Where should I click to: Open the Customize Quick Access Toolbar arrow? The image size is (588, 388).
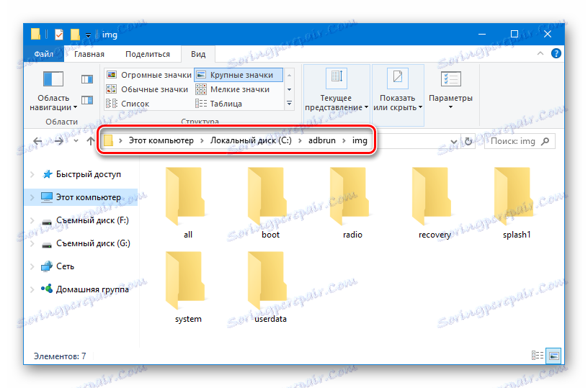pos(88,35)
